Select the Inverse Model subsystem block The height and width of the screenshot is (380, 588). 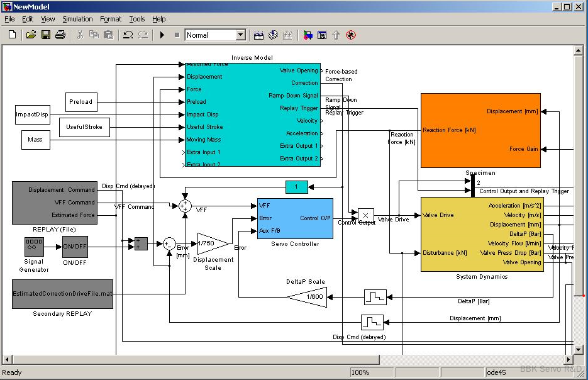click(252, 113)
